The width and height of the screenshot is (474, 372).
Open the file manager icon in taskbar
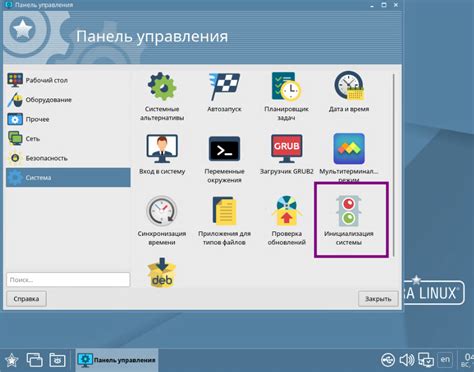coord(57,360)
